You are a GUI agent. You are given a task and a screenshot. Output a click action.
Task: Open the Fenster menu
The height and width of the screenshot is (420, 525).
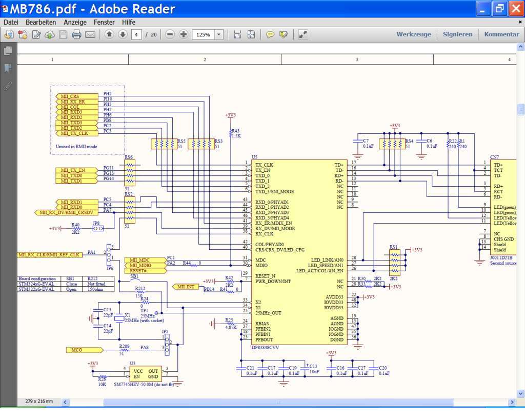[104, 22]
